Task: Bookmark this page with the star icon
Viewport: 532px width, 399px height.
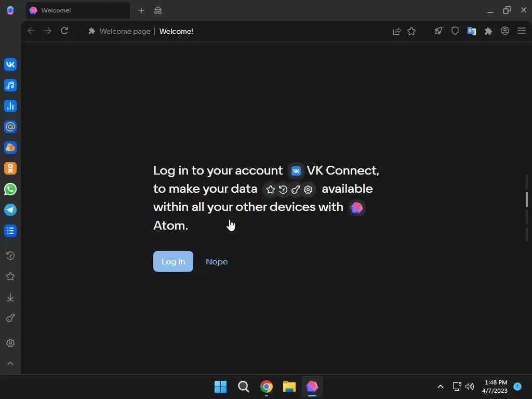Action: (x=411, y=31)
